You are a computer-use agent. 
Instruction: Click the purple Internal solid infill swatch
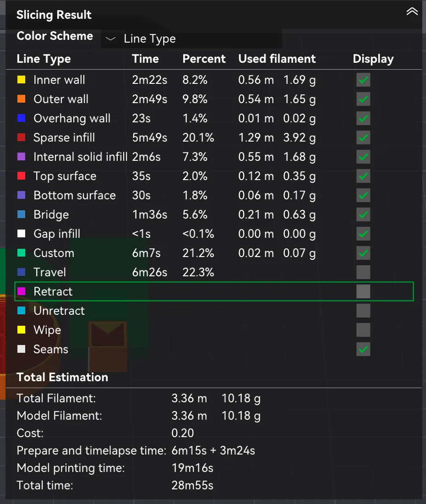pos(21,157)
